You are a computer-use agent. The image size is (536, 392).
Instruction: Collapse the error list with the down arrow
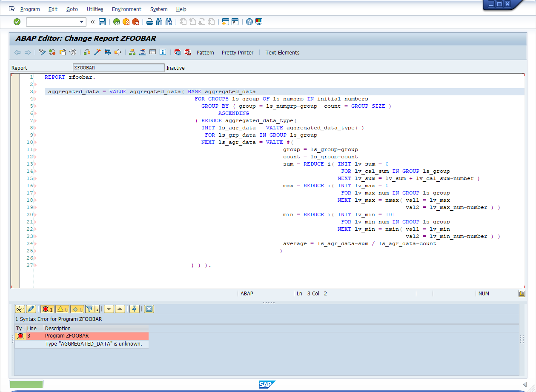(x=110, y=309)
